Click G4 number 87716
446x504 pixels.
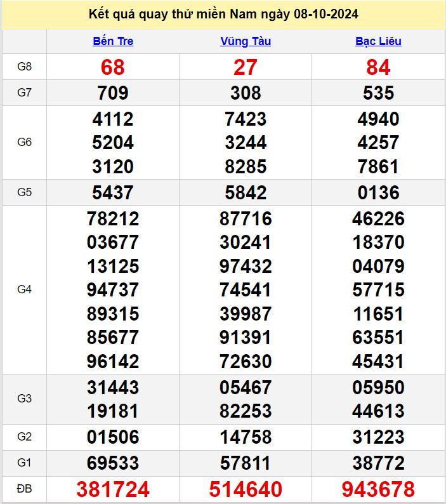pyautogui.click(x=246, y=218)
